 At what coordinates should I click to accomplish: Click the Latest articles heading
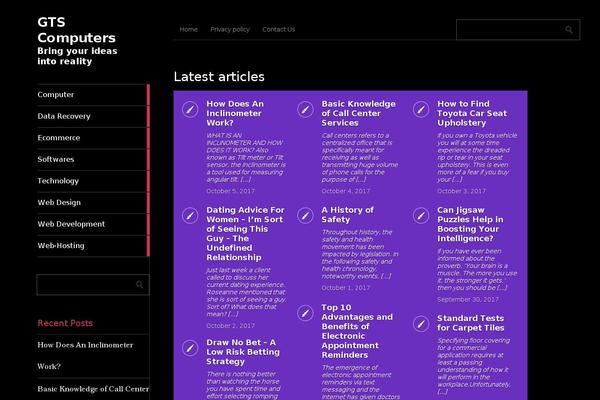tap(219, 77)
